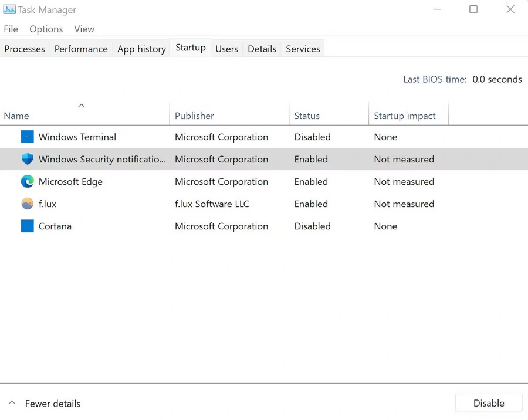Click the Windows Terminal app icon
This screenshot has width=528, height=420.
[x=27, y=137]
